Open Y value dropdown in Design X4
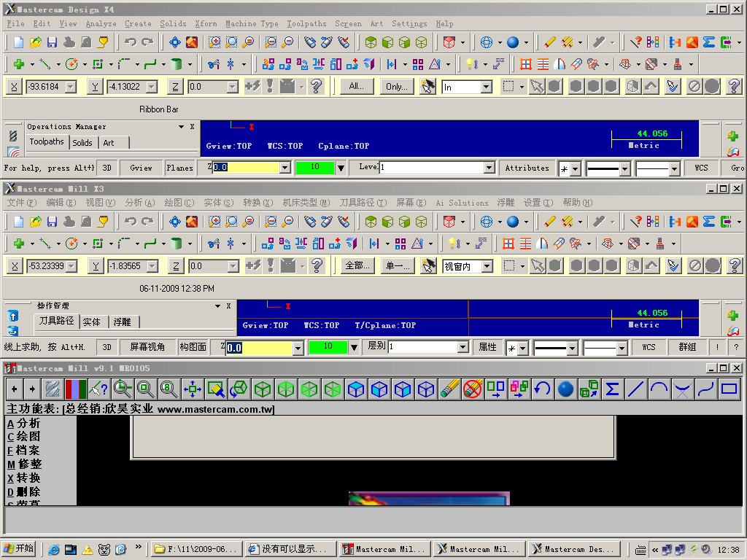The image size is (747, 560). (x=152, y=87)
